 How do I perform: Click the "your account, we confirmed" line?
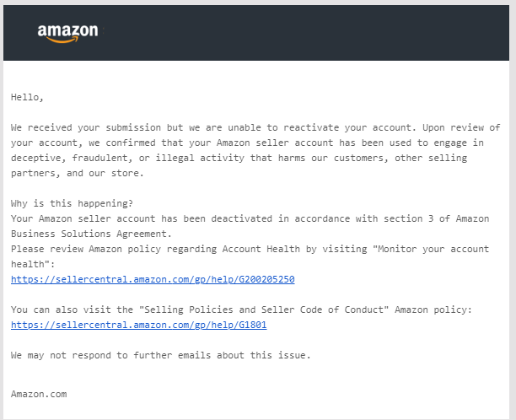[x=247, y=143]
